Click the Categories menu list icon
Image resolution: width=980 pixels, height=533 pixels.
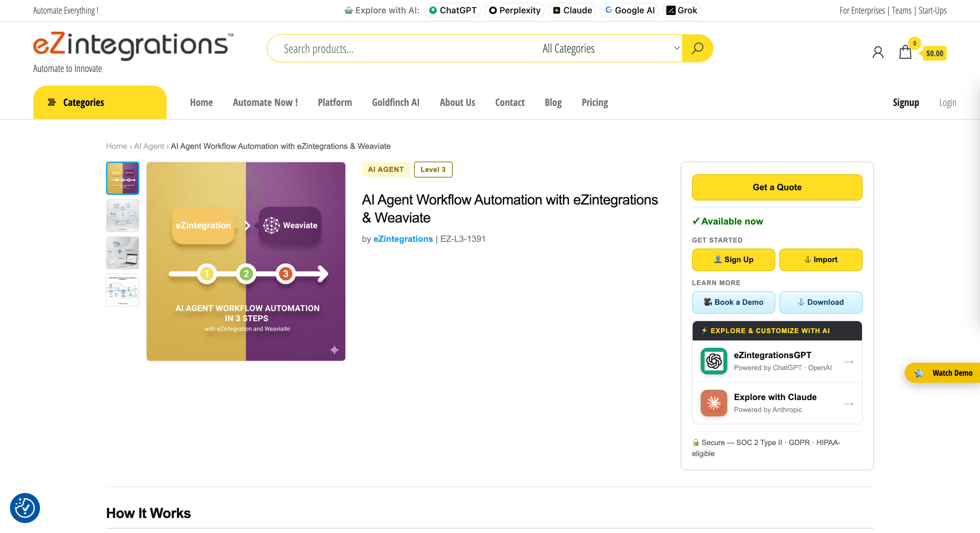[x=52, y=102]
